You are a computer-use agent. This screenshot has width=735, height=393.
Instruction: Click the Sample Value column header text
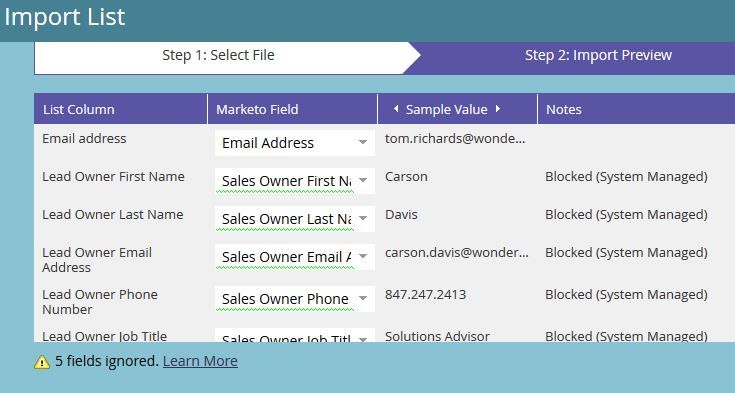point(446,110)
